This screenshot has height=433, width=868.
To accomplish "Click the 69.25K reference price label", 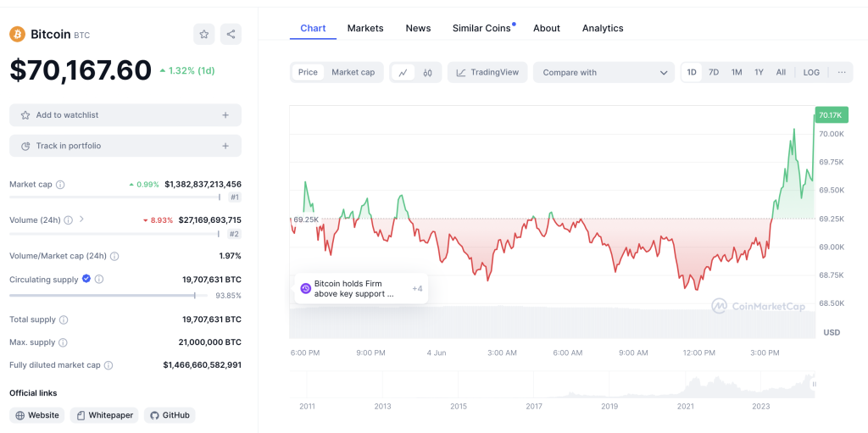I will click(306, 219).
